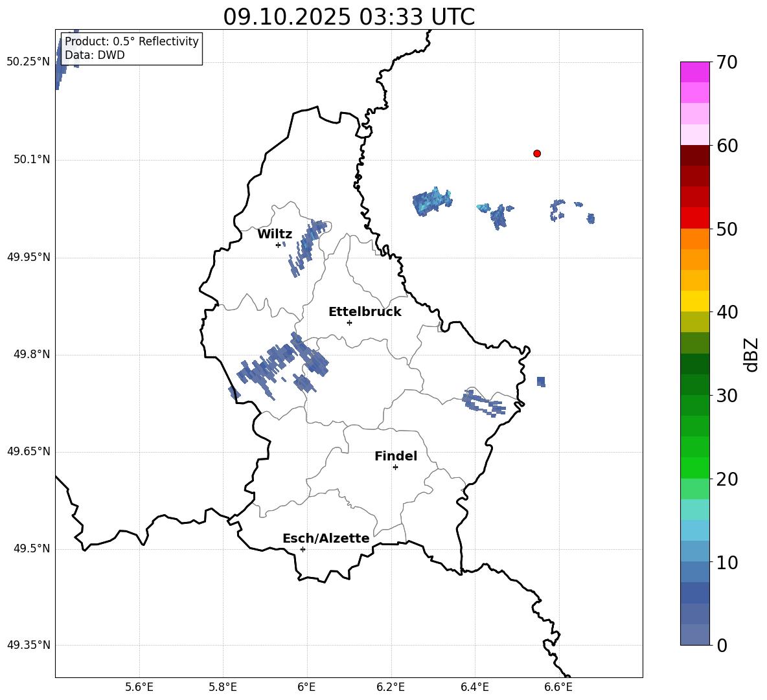Click the 30 tick on the colorbar
The height and width of the screenshot is (700, 767).
tap(727, 396)
